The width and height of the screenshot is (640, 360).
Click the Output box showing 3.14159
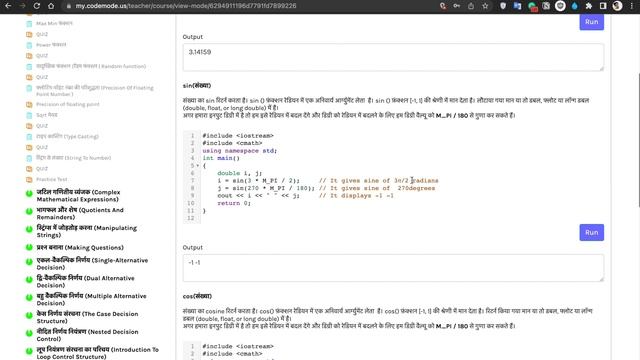(393, 57)
